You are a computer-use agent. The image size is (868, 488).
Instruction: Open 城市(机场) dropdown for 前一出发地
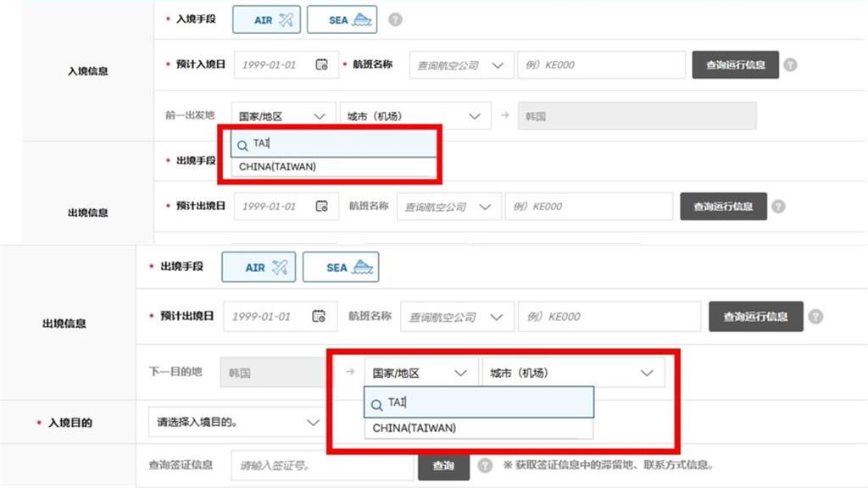pyautogui.click(x=415, y=116)
